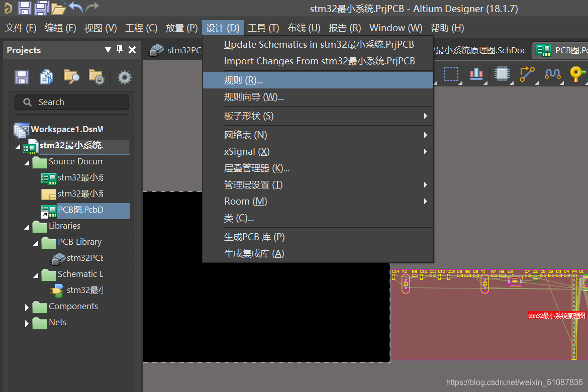Click the Save icon in title bar
Image resolution: width=588 pixels, height=392 pixels.
click(x=25, y=8)
